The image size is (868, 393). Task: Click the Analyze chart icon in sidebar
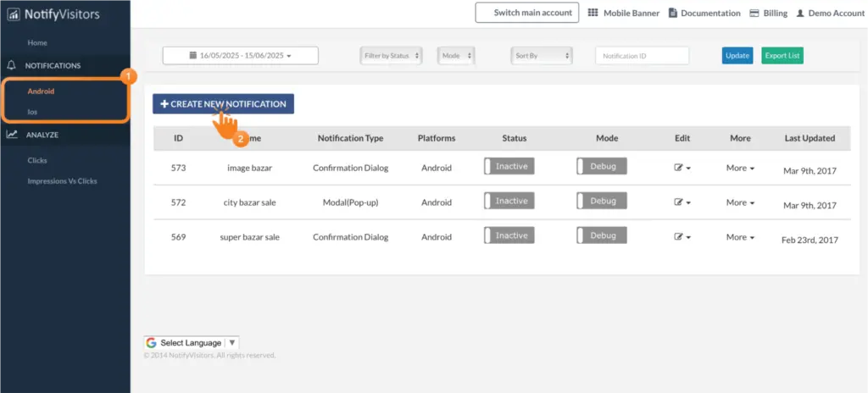click(x=12, y=134)
